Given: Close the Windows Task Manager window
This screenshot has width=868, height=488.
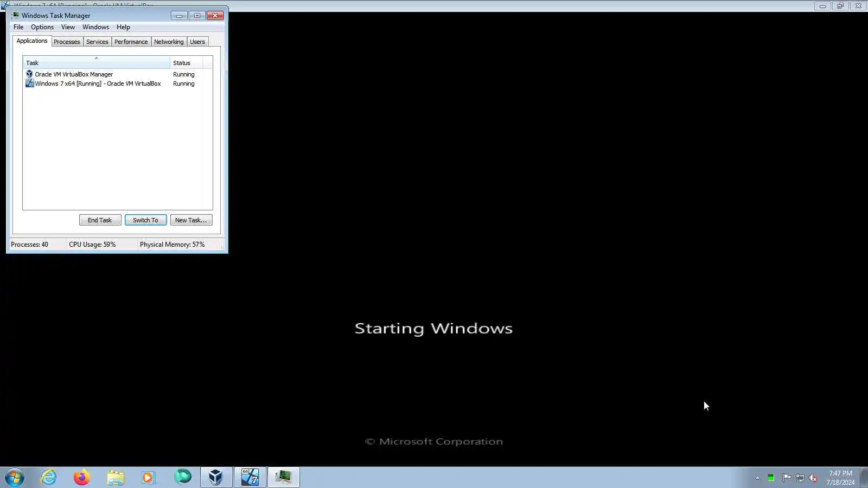Looking at the screenshot, I should tap(215, 16).
